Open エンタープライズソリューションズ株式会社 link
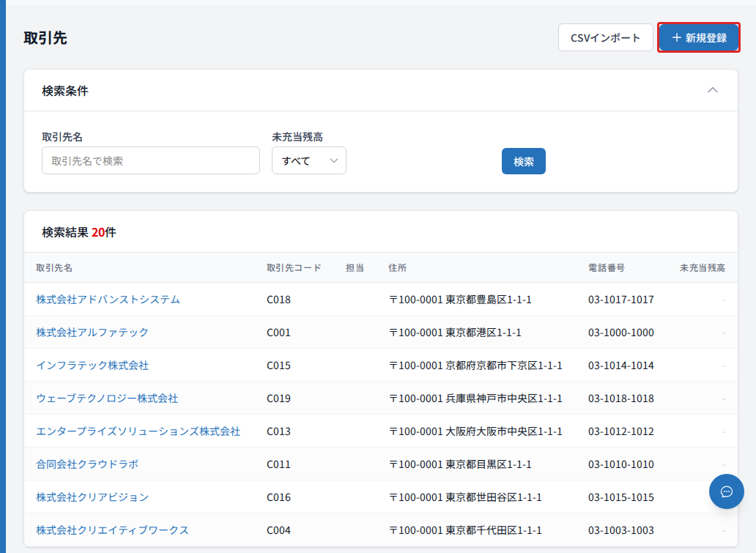Screen dimensions: 756x553 pyautogui.click(x=138, y=431)
